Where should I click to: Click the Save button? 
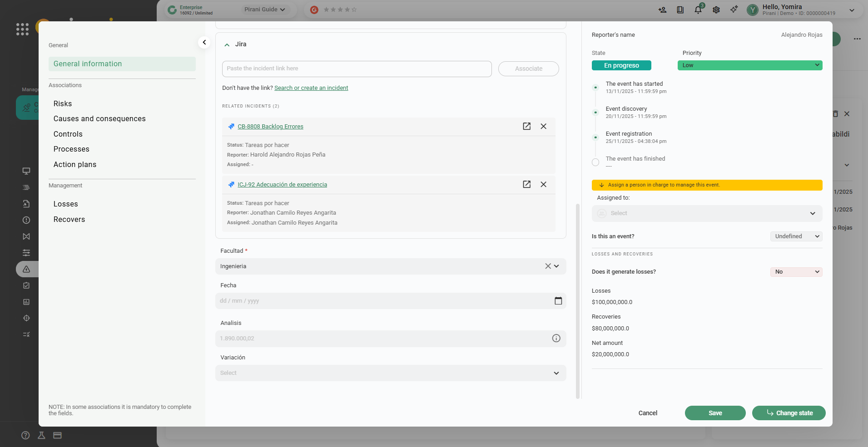point(715,413)
